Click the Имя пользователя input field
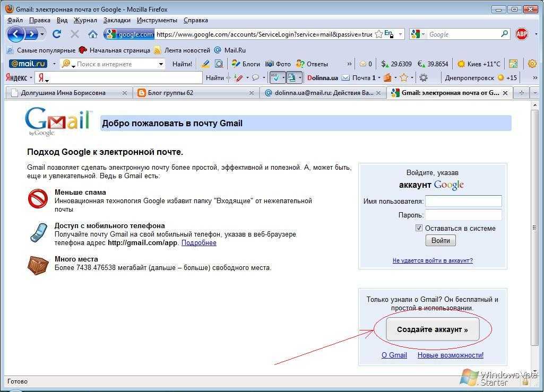Screen dimensions: 544x392 [463, 201]
